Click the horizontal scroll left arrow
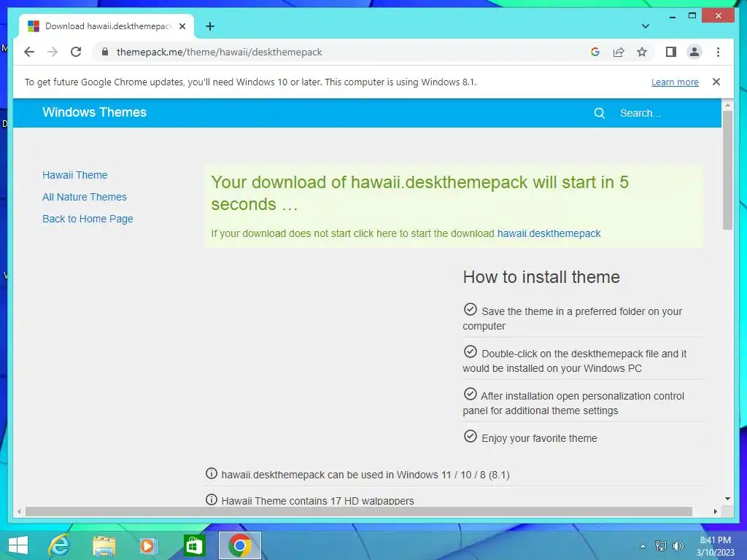The image size is (747, 560). pos(19,511)
